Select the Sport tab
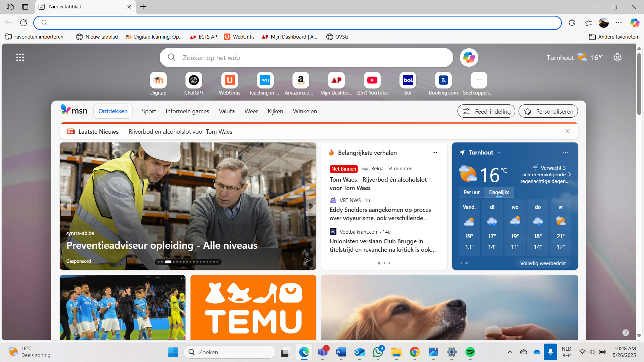Image resolution: width=644 pixels, height=362 pixels. tap(149, 111)
